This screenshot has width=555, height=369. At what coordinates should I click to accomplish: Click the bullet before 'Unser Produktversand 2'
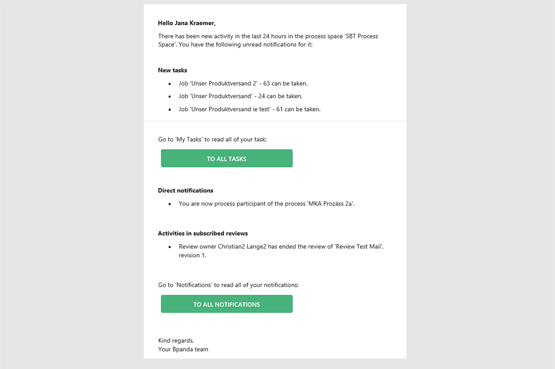click(170, 84)
